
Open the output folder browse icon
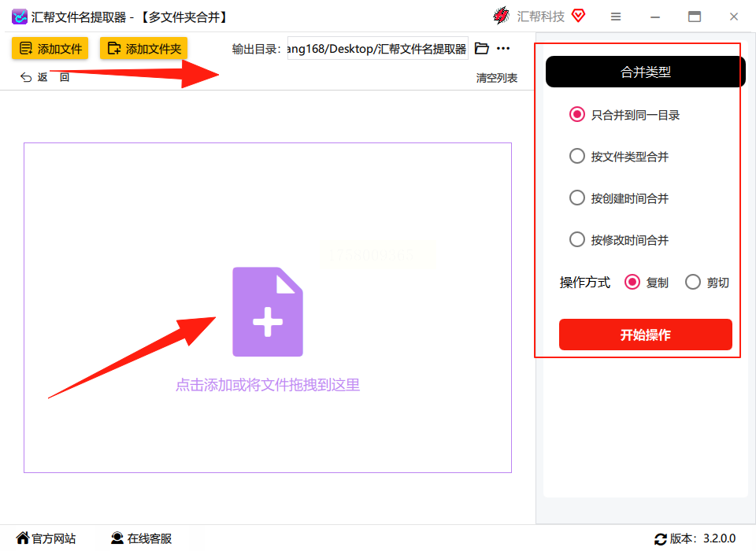[482, 48]
